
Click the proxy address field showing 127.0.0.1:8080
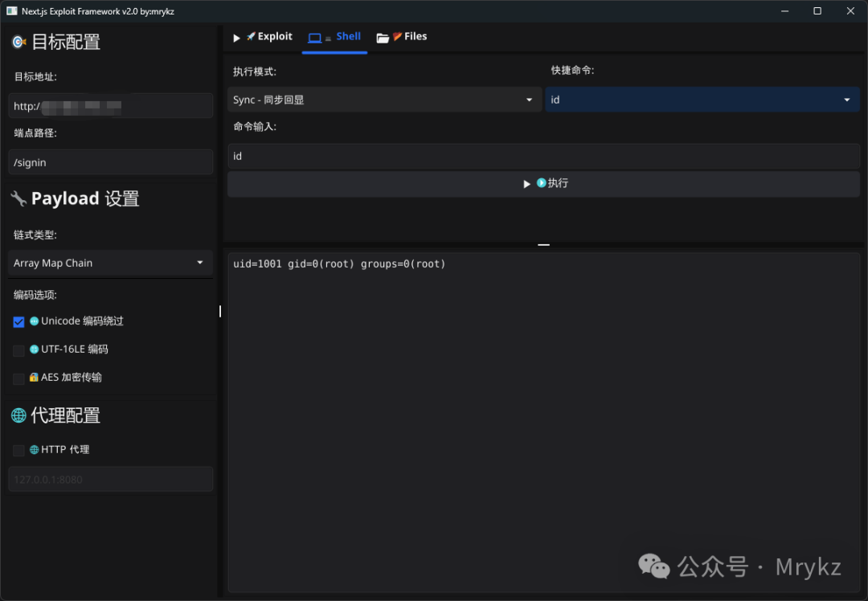(x=110, y=478)
